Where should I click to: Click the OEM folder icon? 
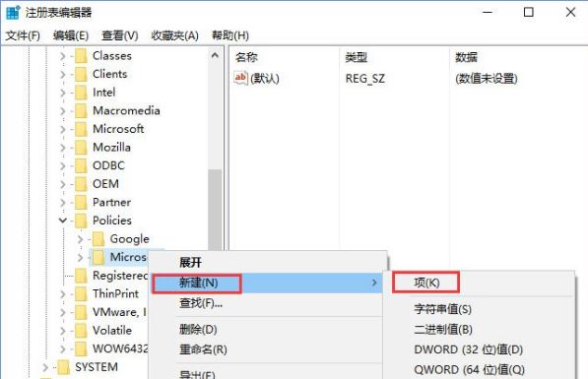pos(81,184)
